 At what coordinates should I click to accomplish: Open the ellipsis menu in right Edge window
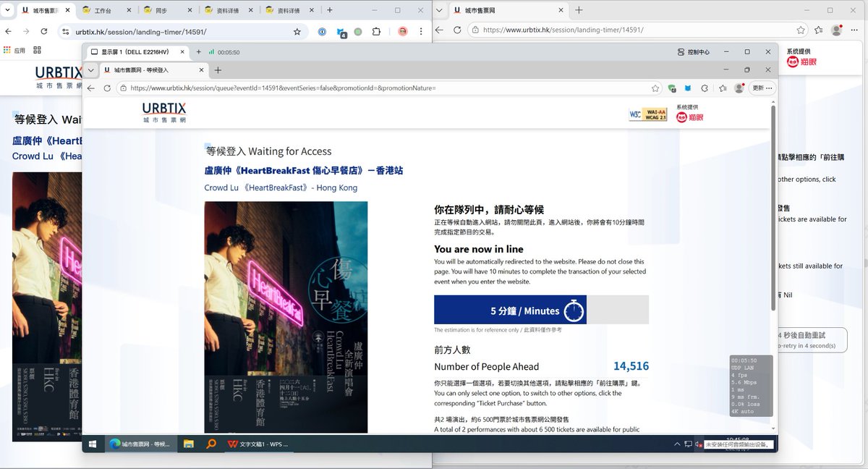[x=855, y=30]
